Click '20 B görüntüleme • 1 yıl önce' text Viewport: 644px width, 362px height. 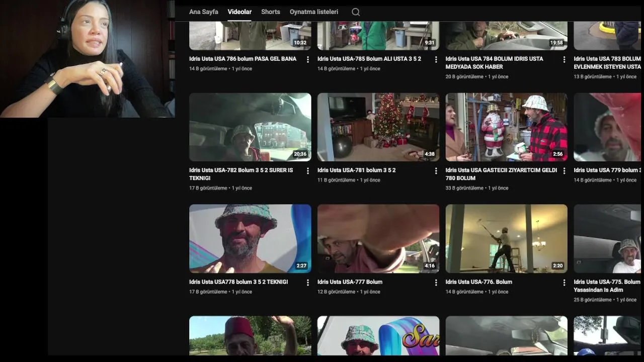pos(477,76)
